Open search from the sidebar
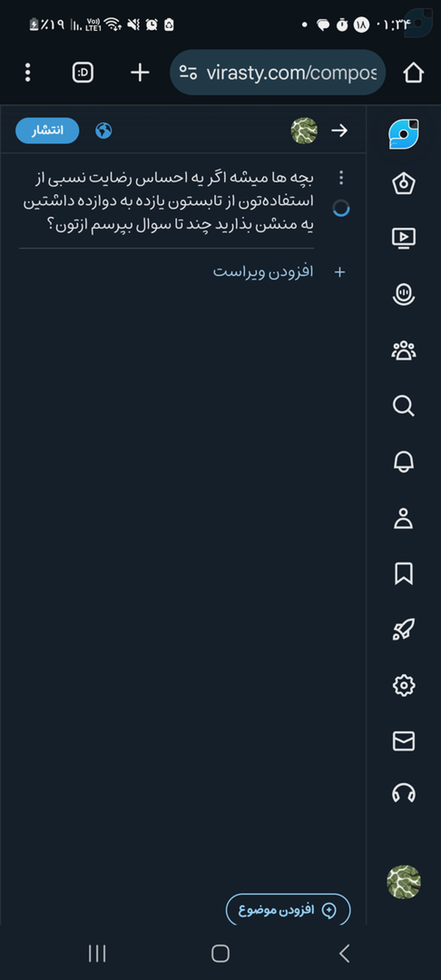The width and height of the screenshot is (441, 980). click(403, 406)
